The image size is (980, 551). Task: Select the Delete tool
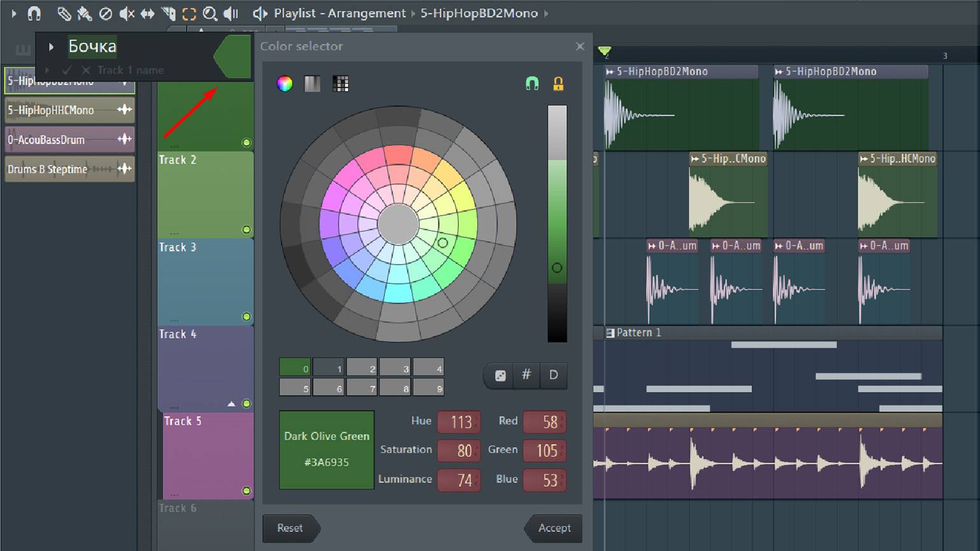106,13
